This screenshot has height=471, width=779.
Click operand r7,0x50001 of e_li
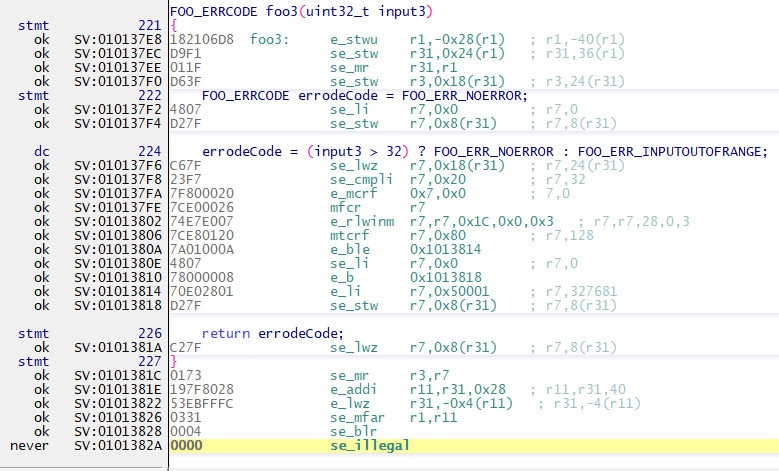pyautogui.click(x=449, y=291)
